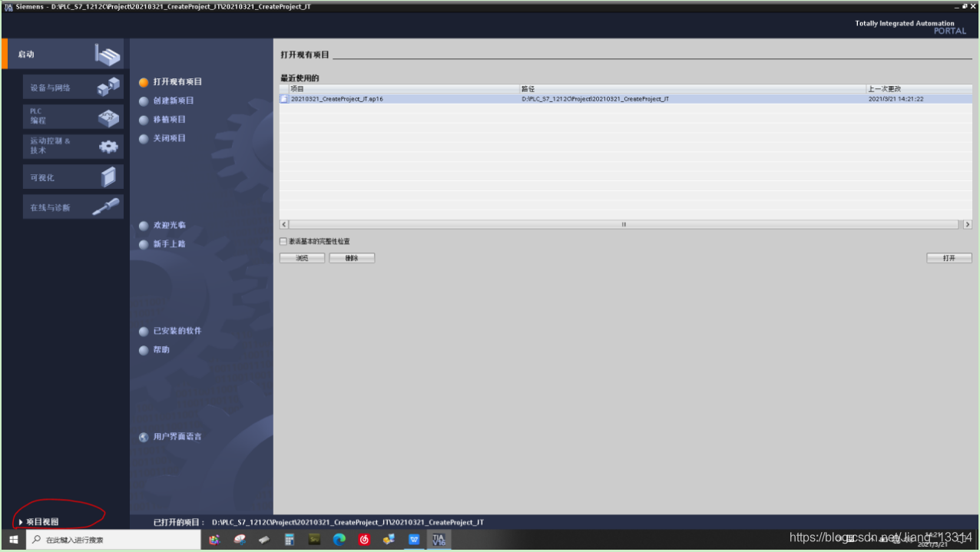Open the Microsoft Edge taskbar icon

(339, 540)
